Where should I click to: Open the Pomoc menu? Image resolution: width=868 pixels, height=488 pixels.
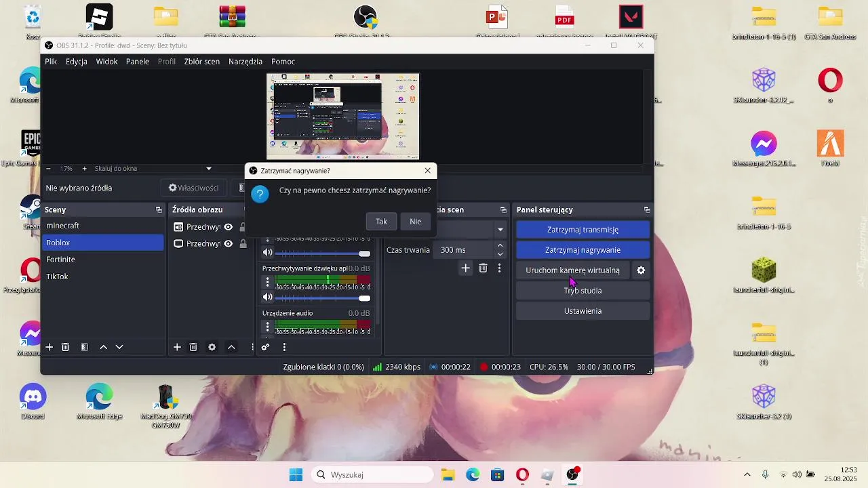pos(283,62)
